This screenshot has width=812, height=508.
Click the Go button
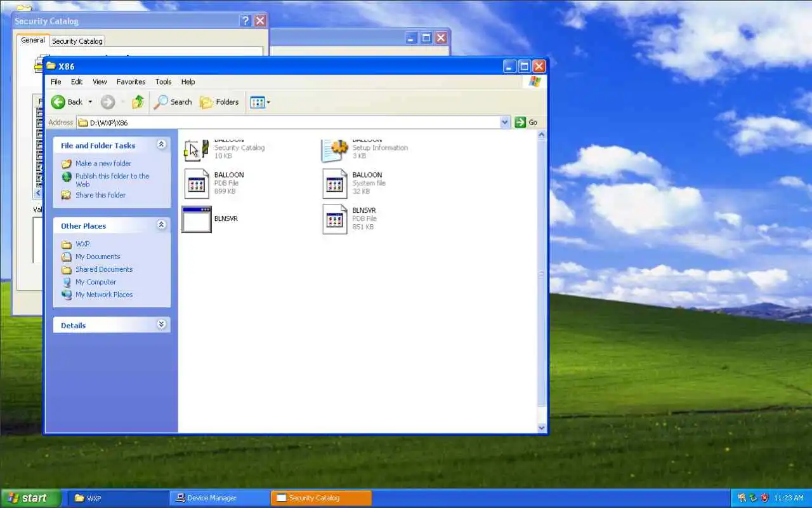[x=527, y=122]
